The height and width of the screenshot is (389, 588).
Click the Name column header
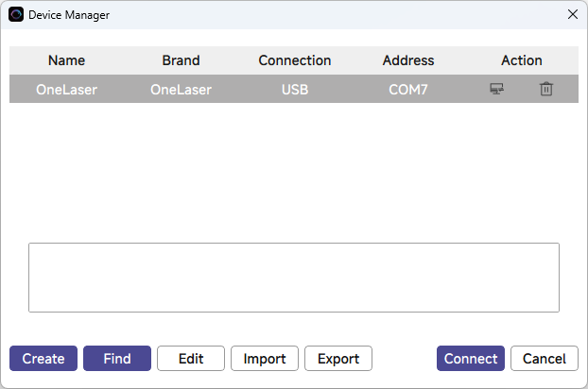coord(66,60)
